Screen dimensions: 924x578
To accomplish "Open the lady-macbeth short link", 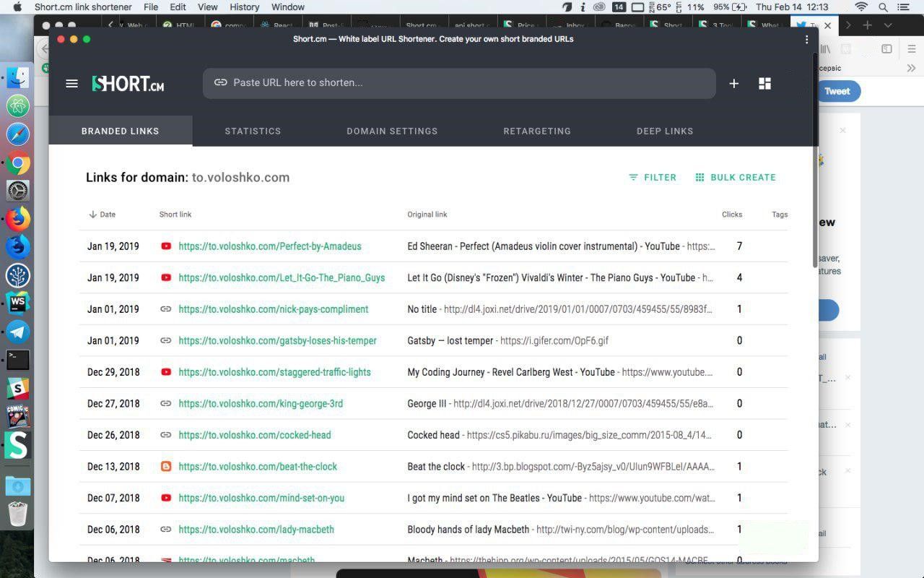I will pos(256,530).
